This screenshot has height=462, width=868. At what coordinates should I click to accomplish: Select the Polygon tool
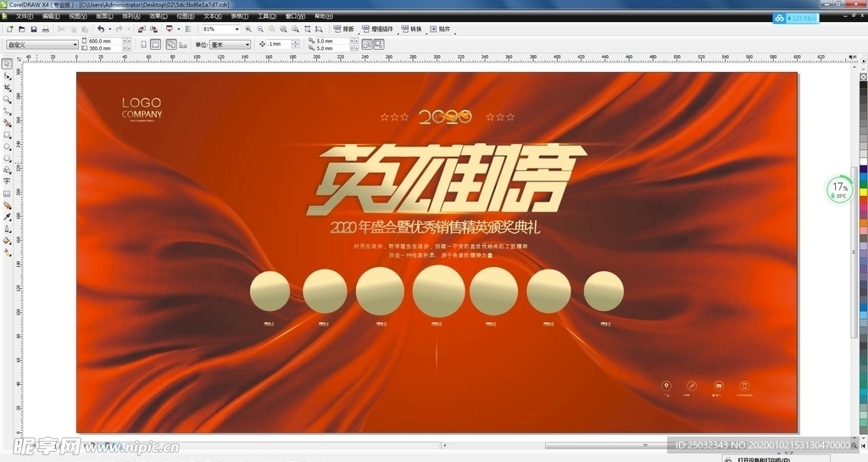(7, 159)
